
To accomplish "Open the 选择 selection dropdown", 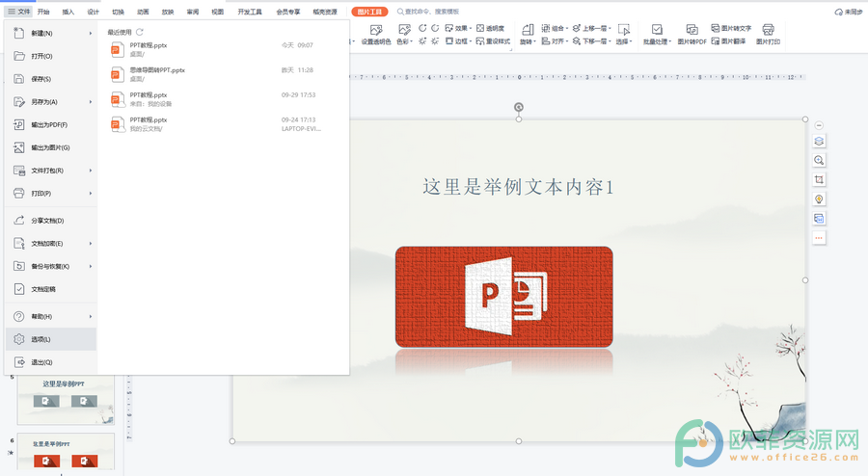I will (624, 35).
